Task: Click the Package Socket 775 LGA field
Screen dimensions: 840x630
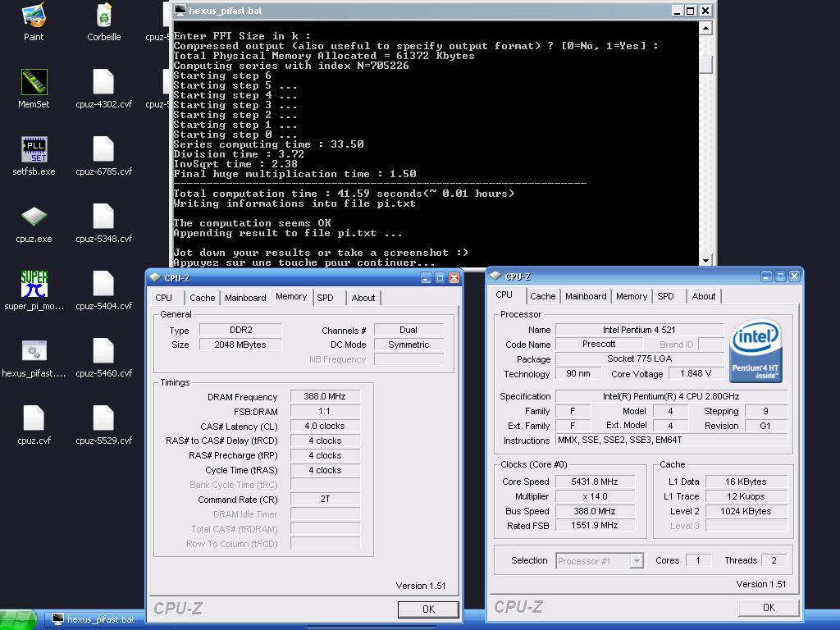Action: point(640,358)
